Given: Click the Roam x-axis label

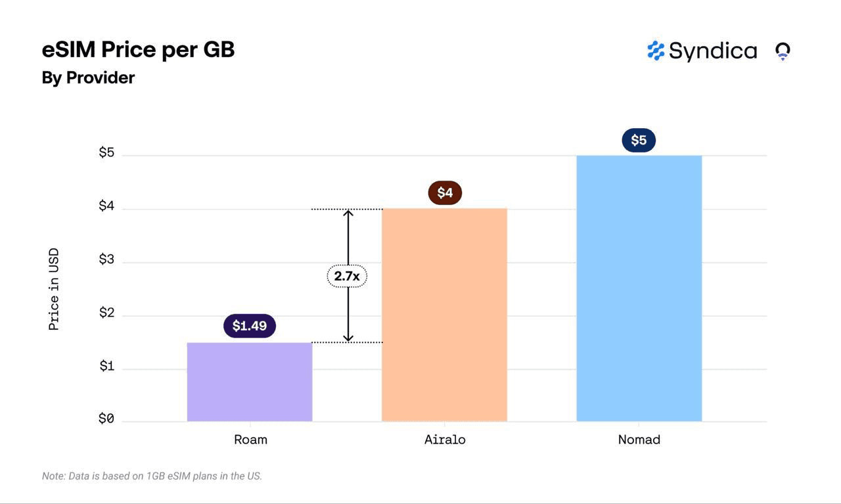Looking at the screenshot, I should click(250, 440).
